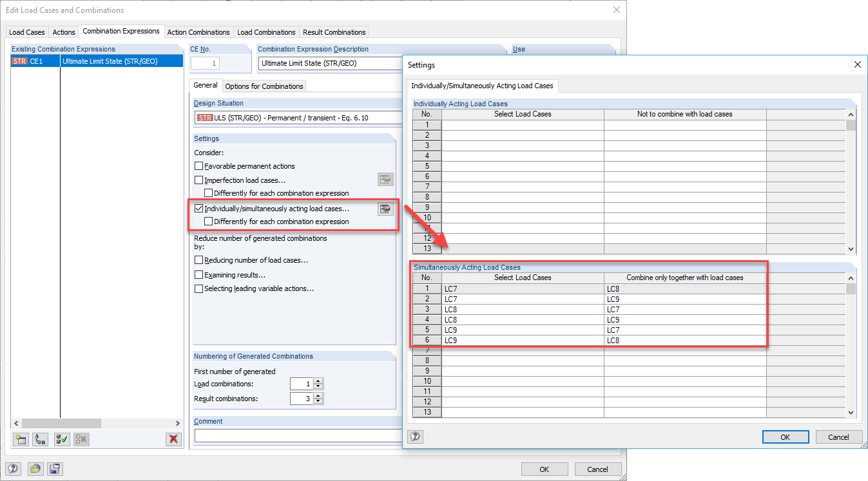The image size is (868, 481).
Task: Create a new combination expression
Action: point(20,439)
